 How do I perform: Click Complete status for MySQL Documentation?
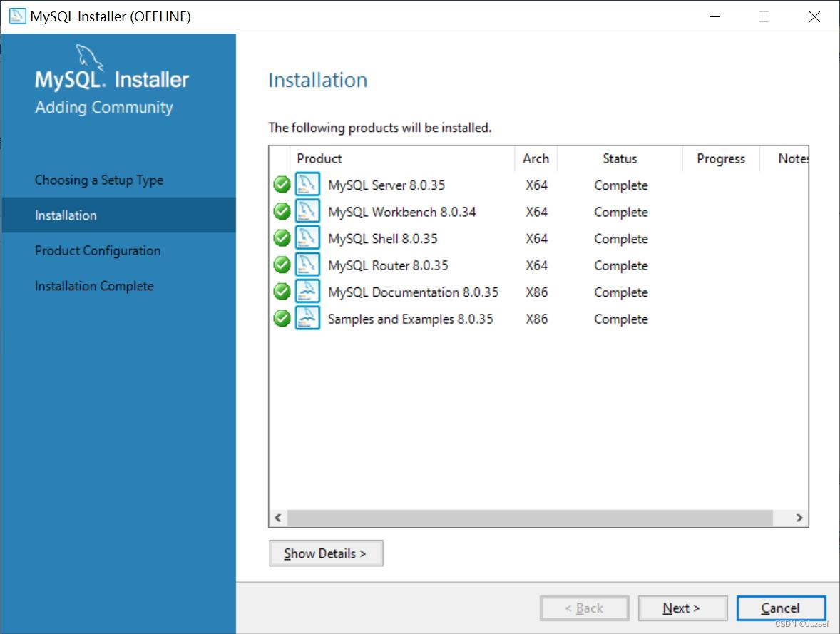pyautogui.click(x=621, y=292)
